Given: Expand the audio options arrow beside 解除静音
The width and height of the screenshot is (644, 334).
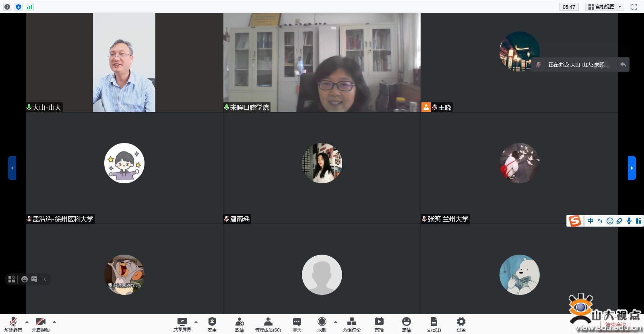Looking at the screenshot, I should pos(27,322).
